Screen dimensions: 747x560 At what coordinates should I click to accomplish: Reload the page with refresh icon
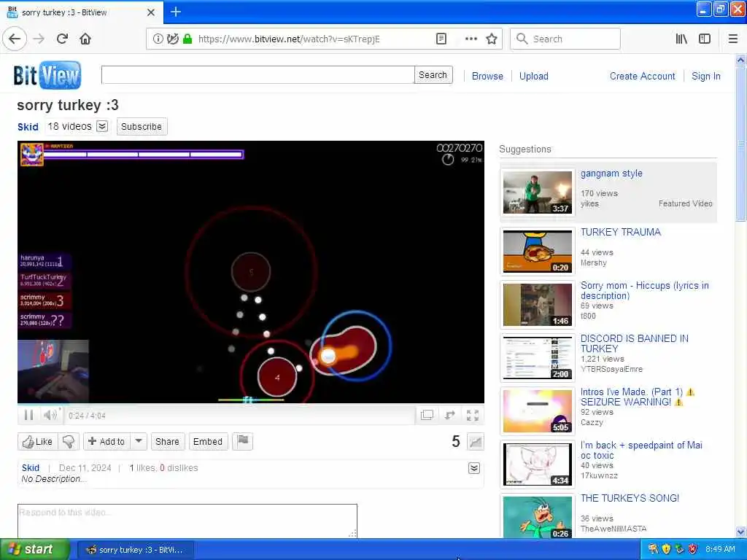(63, 39)
